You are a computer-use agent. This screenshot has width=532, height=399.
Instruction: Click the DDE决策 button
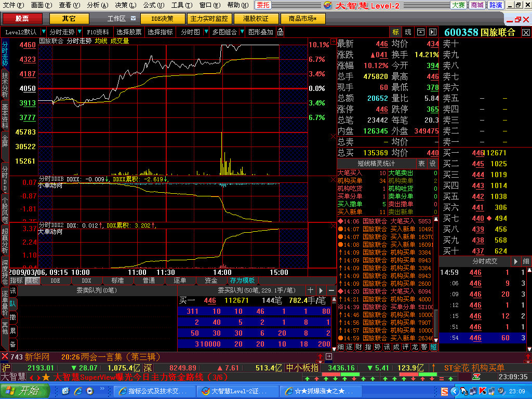(x=162, y=18)
